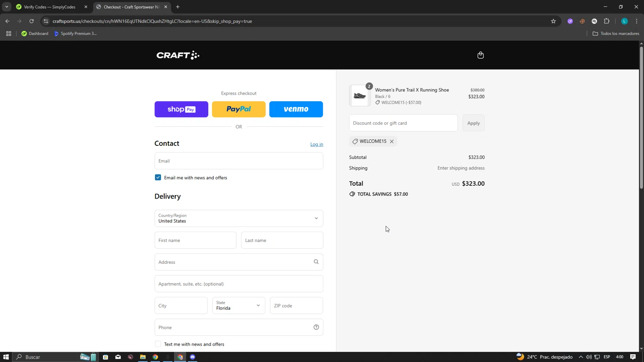Open the tab search dropdown arrow
The width and height of the screenshot is (644, 362).
pos(6,7)
